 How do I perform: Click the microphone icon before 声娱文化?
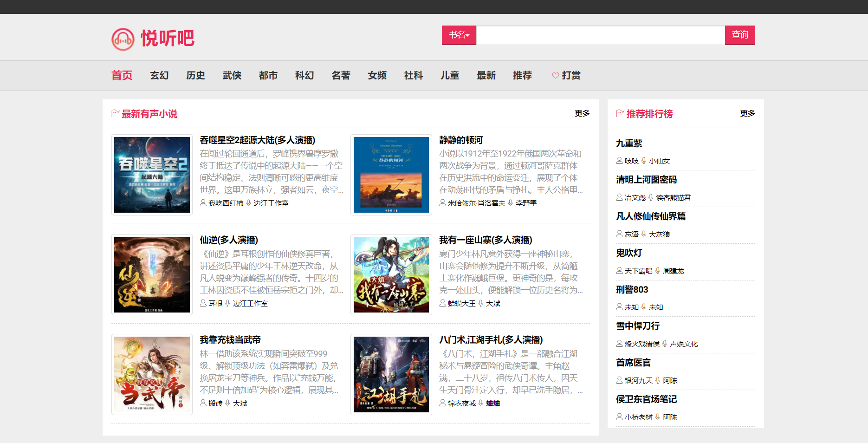(x=665, y=344)
